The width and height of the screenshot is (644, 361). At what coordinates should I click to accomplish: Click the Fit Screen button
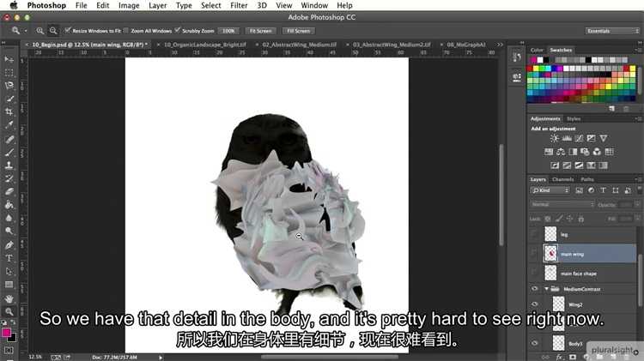coord(261,31)
